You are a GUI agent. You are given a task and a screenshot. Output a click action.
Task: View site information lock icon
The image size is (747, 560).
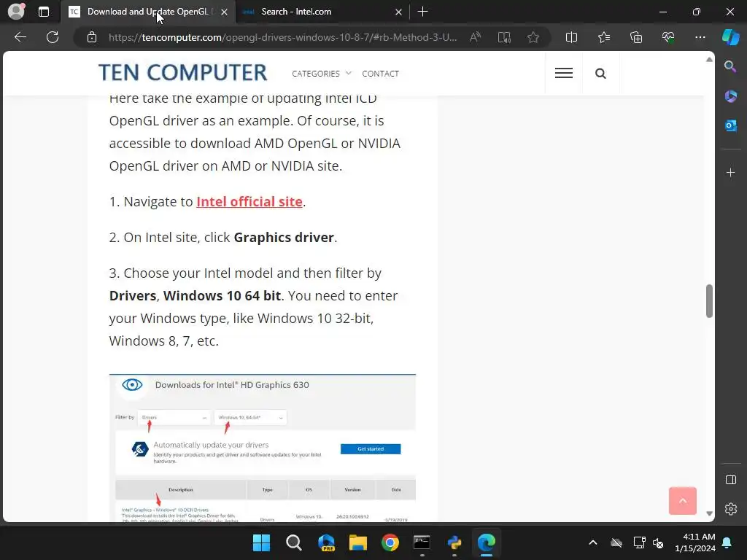pyautogui.click(x=92, y=37)
